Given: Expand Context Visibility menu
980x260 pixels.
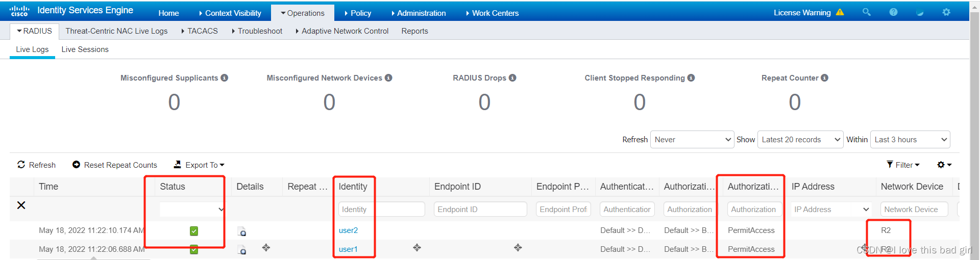Looking at the screenshot, I should point(230,13).
